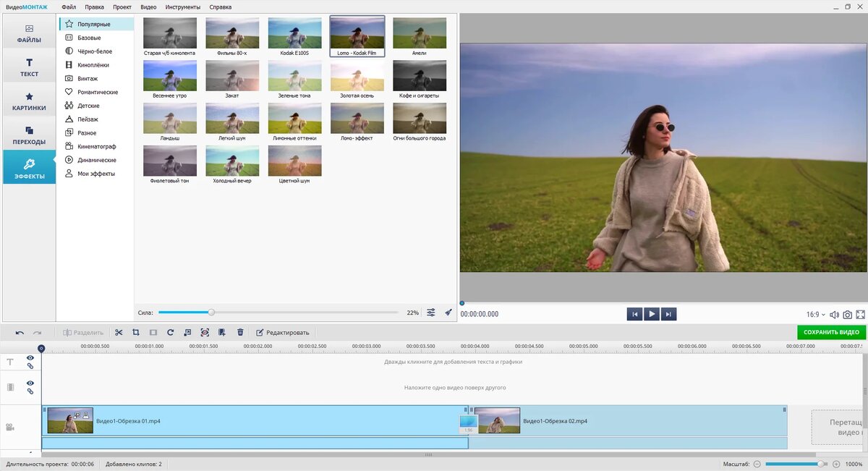Image resolution: width=868 pixels, height=471 pixels.
Task: Select the Кинематограф effects category
Action: coord(96,146)
